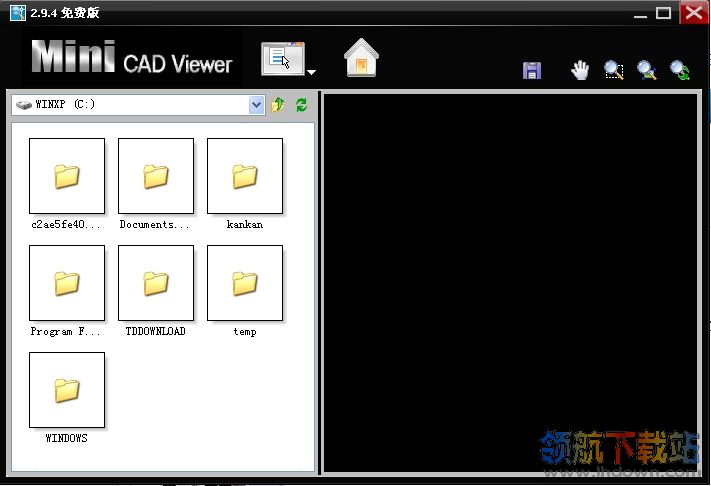Open the view mode selector icon
The image size is (711, 486).
click(282, 58)
